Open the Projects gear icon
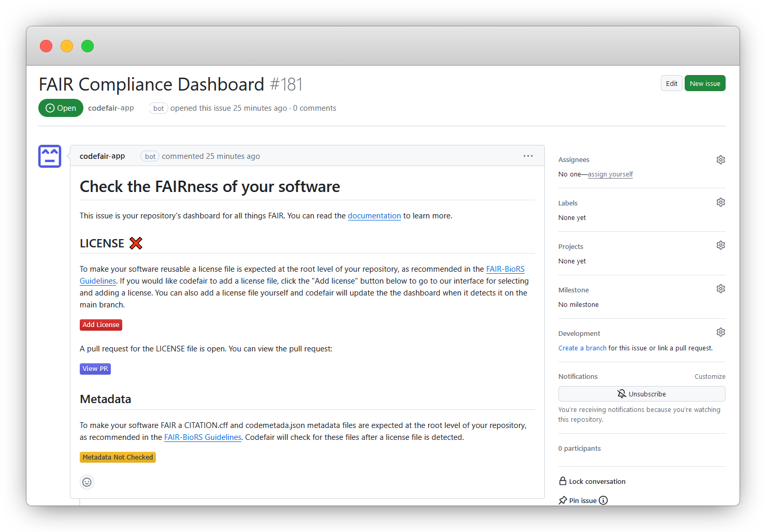The image size is (766, 532). click(720, 245)
